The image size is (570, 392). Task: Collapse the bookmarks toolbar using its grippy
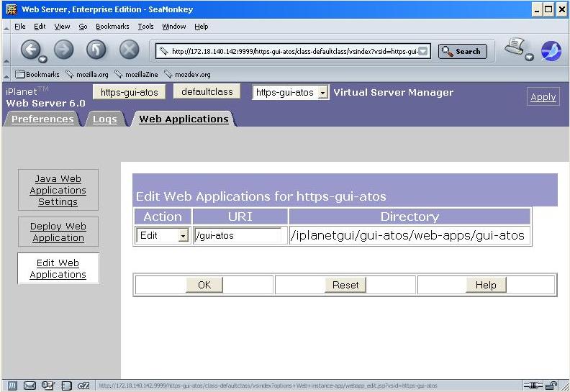[6, 75]
